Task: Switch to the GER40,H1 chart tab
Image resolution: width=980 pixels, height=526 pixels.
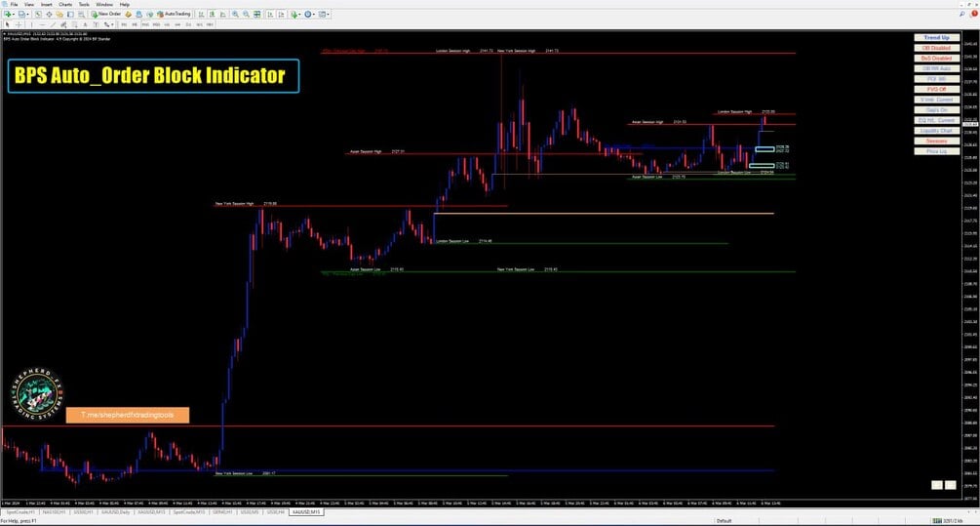Action: [x=222, y=511]
